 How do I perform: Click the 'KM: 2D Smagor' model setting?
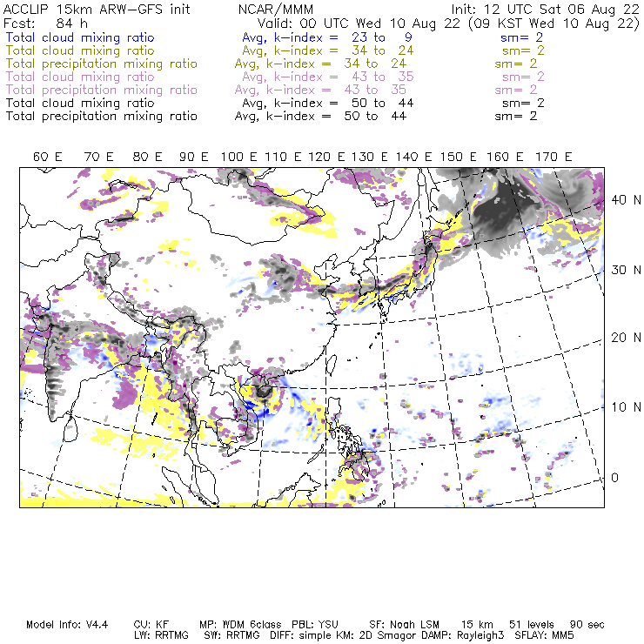tap(377, 635)
